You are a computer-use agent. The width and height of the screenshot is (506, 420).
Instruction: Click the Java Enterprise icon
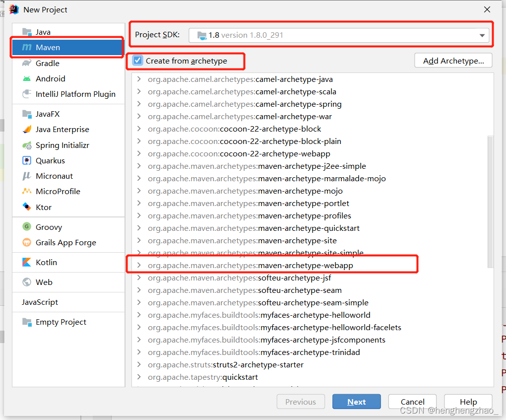[27, 130]
